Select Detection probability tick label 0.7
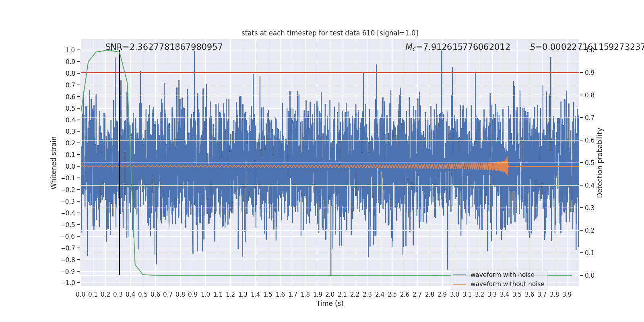This screenshot has height=322, width=644. click(x=590, y=118)
